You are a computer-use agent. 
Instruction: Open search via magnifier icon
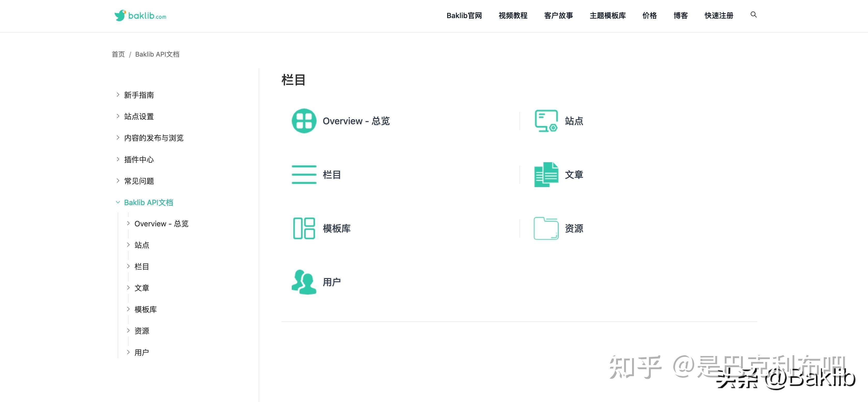click(753, 15)
